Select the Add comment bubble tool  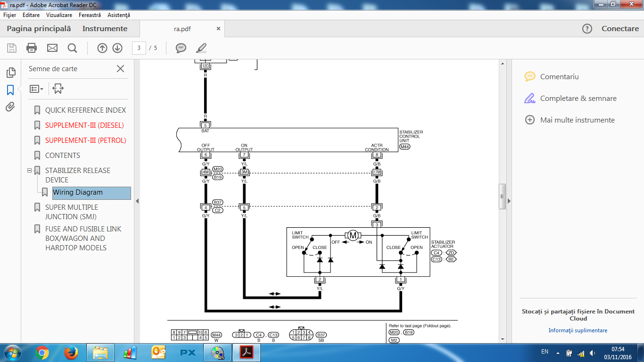(x=181, y=48)
